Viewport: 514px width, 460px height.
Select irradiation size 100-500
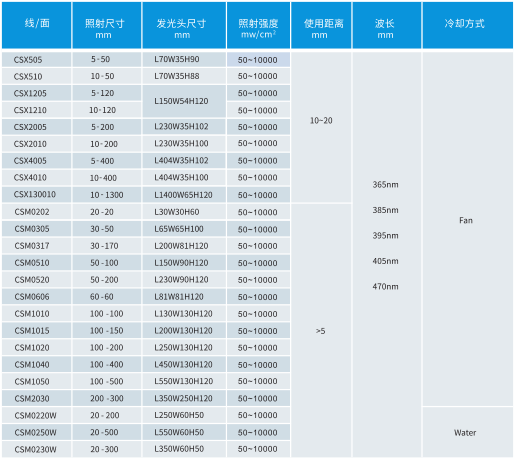[x=107, y=381]
